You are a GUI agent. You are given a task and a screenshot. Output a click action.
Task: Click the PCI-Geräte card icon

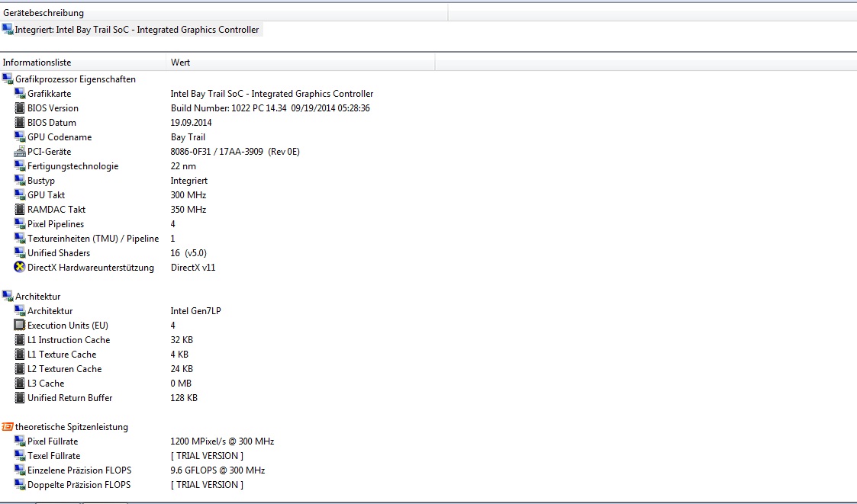(x=20, y=151)
